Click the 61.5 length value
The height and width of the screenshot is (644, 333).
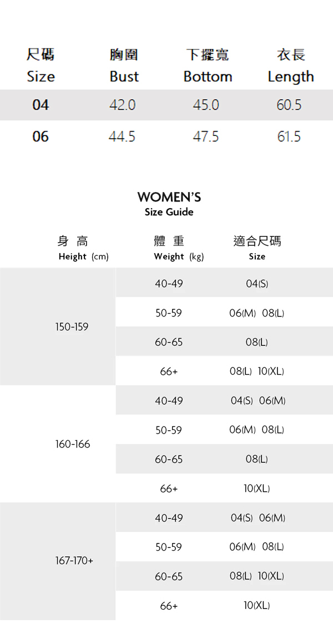tap(289, 137)
